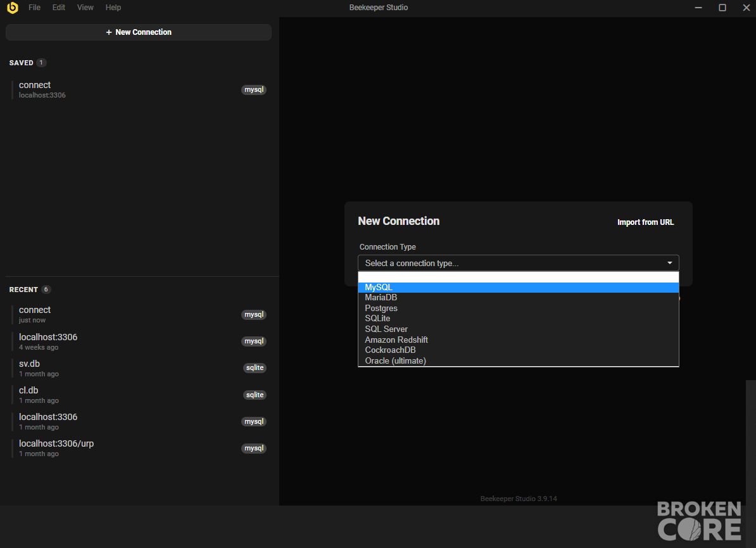Close the Beekeeper Studio window
This screenshot has height=548, width=756.
[747, 7]
